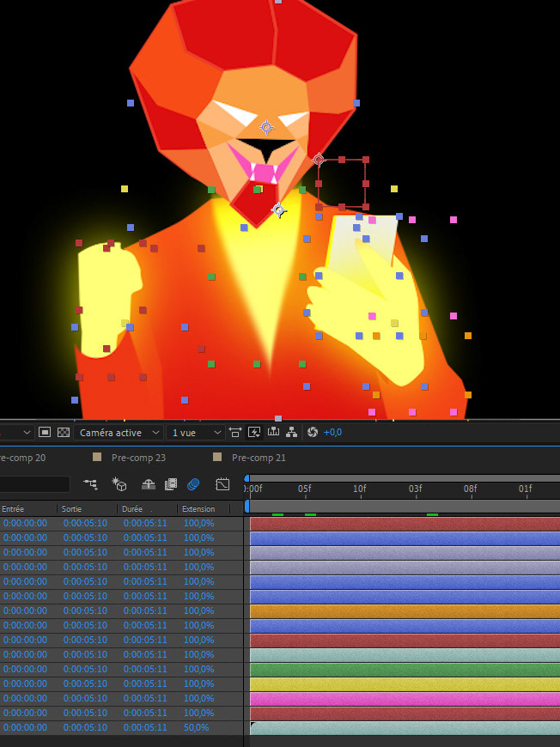The height and width of the screenshot is (747, 560).
Task: Click the Timeline icon in viewer bar
Action: (274, 432)
